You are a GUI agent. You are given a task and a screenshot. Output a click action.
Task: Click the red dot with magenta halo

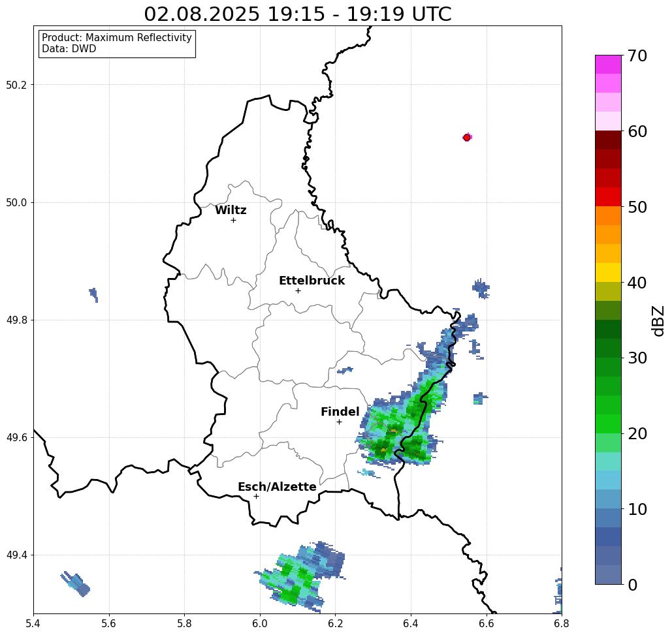point(467,137)
